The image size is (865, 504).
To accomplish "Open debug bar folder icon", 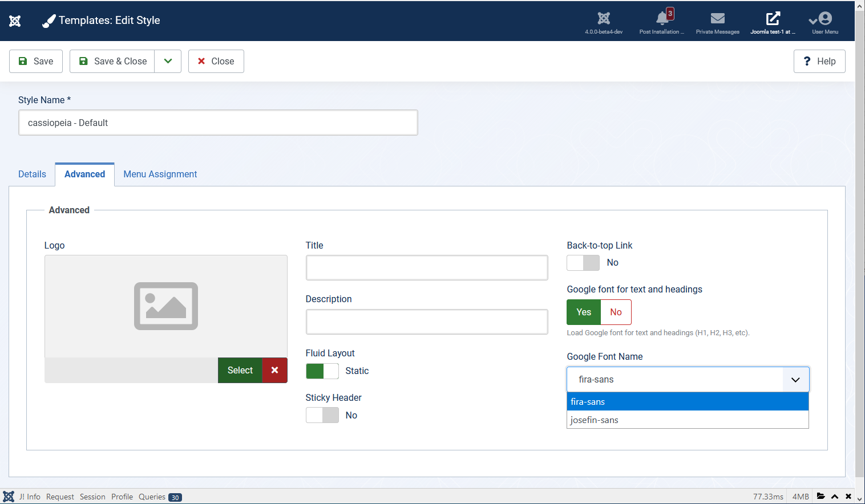I will click(820, 496).
